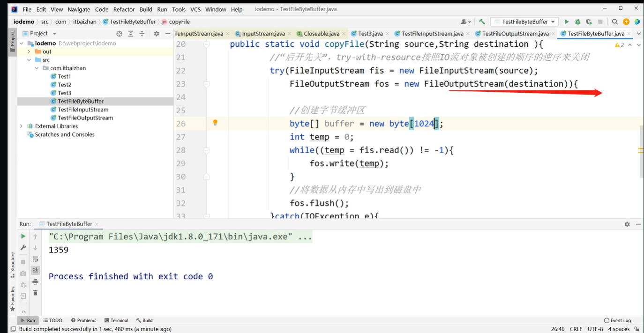Run with coverage from the main toolbar
Screen dimensions: 644x333
pos(589,22)
